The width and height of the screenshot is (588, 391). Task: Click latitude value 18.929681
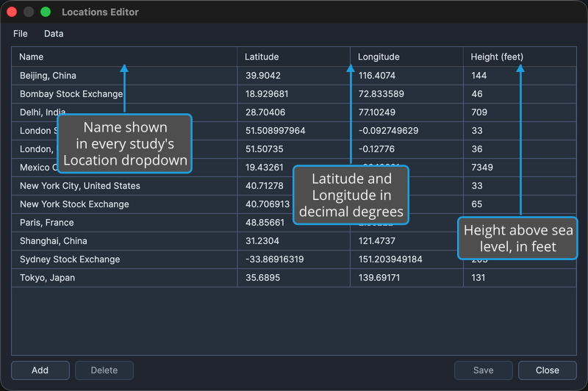point(267,94)
